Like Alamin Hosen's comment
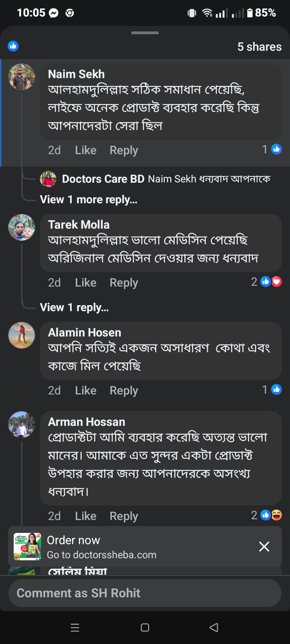Image resolution: width=290 pixels, height=644 pixels. pyautogui.click(x=85, y=390)
